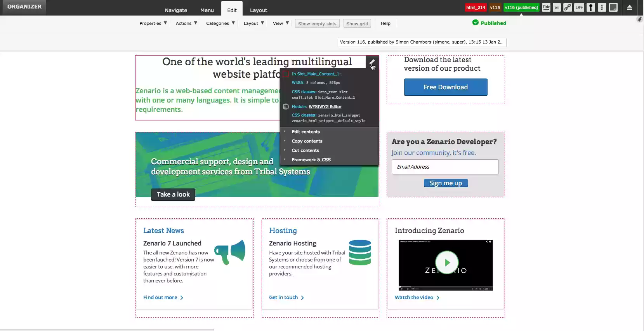Toggle the Show empty slots button
The height and width of the screenshot is (331, 644).
tap(317, 24)
